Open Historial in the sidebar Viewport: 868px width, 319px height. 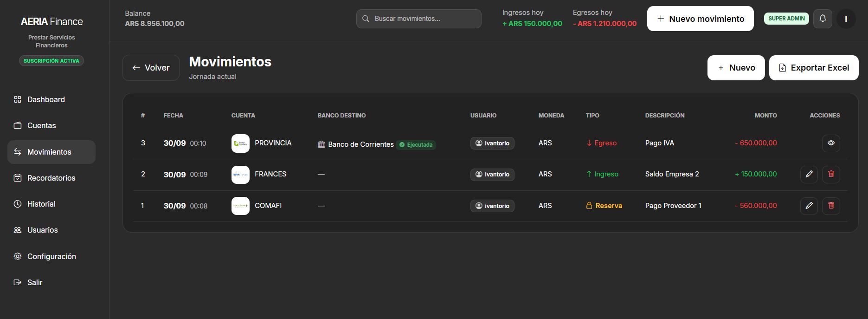(x=51, y=204)
